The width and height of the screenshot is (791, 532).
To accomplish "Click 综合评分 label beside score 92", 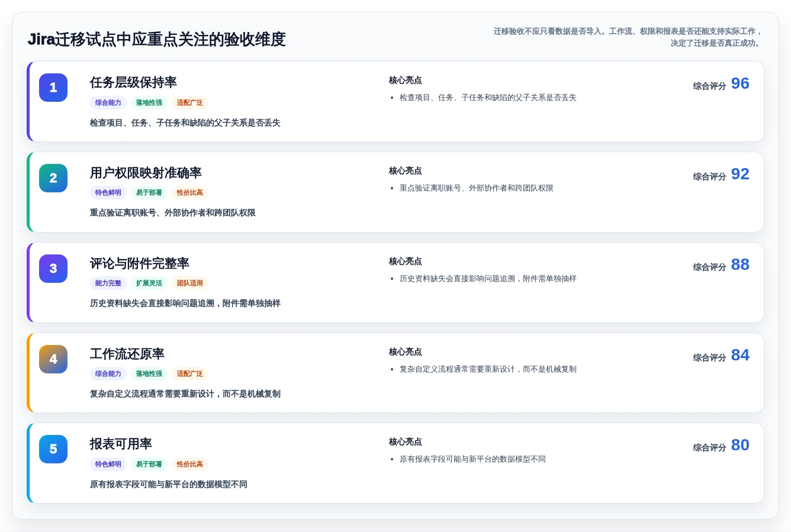I will 709,176.
